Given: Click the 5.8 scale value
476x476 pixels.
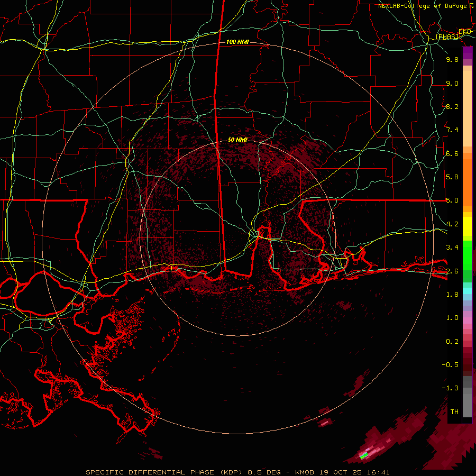Looking at the screenshot, I should (x=452, y=177).
